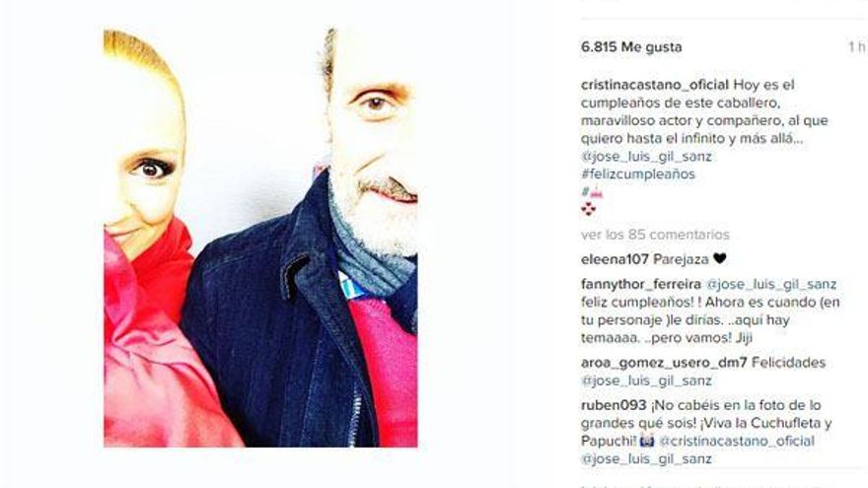The width and height of the screenshot is (868, 488).
Task: Open cristinacastano_oficial profile from the caption
Action: tap(654, 85)
